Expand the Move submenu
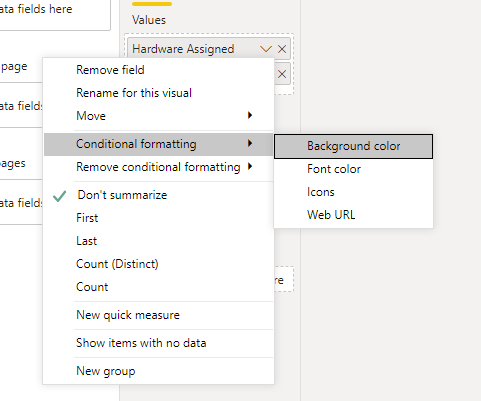The image size is (481, 401). (159, 116)
